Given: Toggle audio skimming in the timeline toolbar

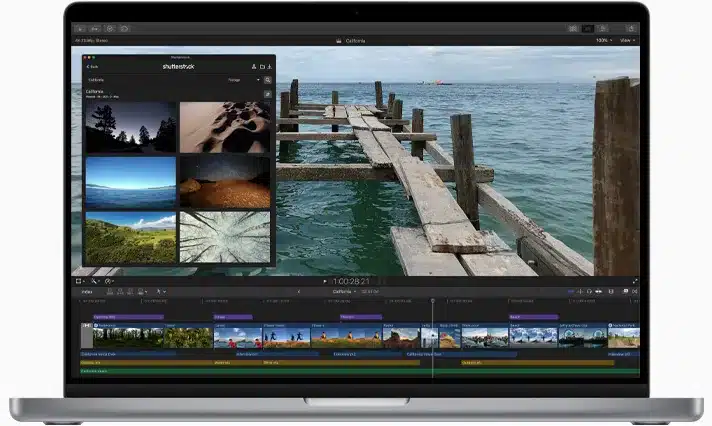Looking at the screenshot, I should point(580,292).
